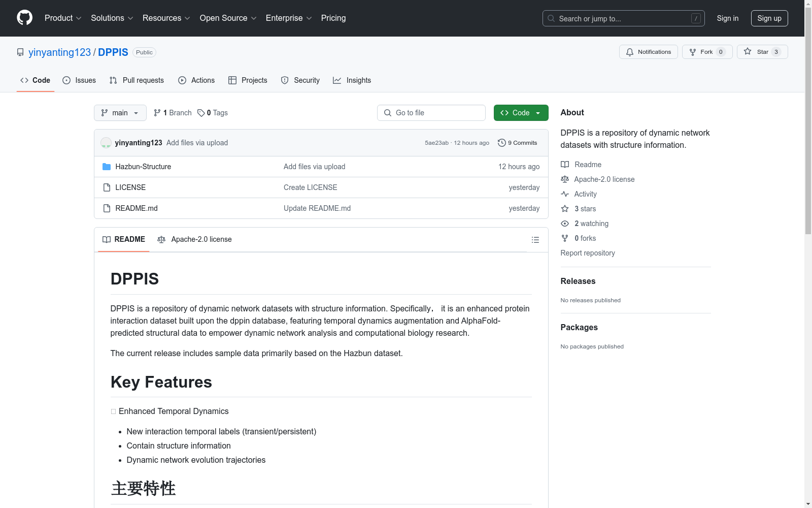Click the commits history clock icon
The width and height of the screenshot is (812, 508).
pos(502,143)
